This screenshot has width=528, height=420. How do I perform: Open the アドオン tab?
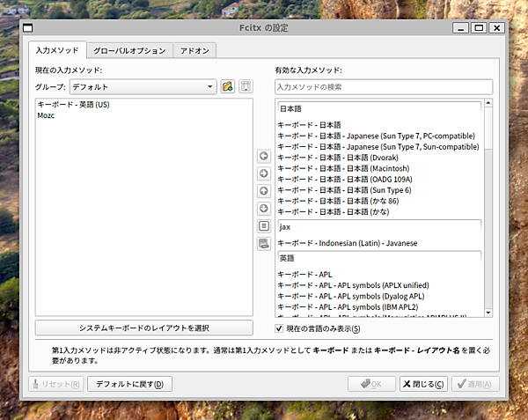click(x=194, y=50)
